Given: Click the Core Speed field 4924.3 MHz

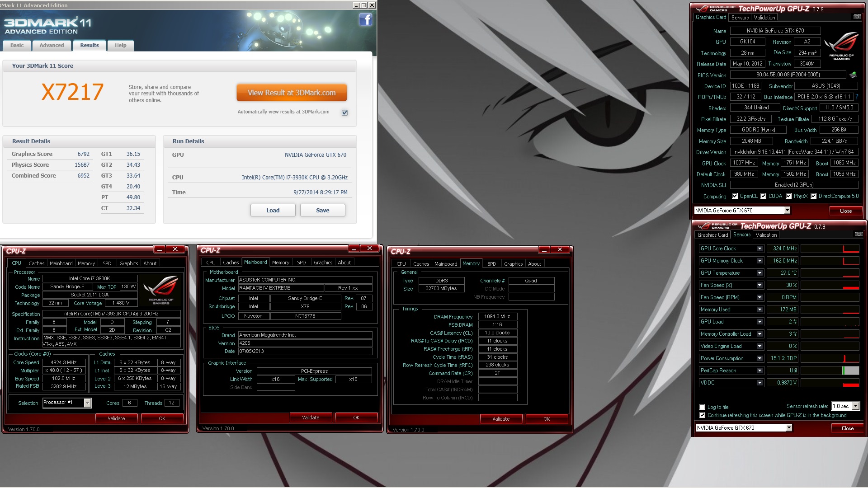Looking at the screenshot, I should point(64,362).
